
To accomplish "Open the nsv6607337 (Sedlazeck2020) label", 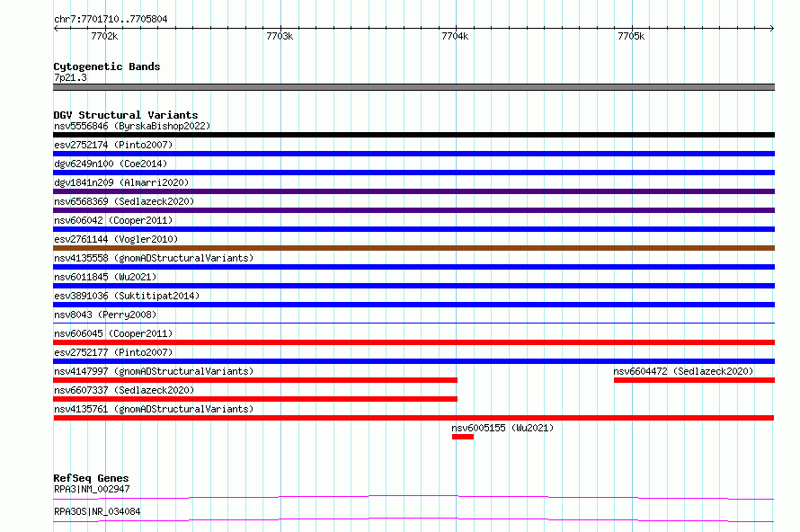I will (x=124, y=390).
